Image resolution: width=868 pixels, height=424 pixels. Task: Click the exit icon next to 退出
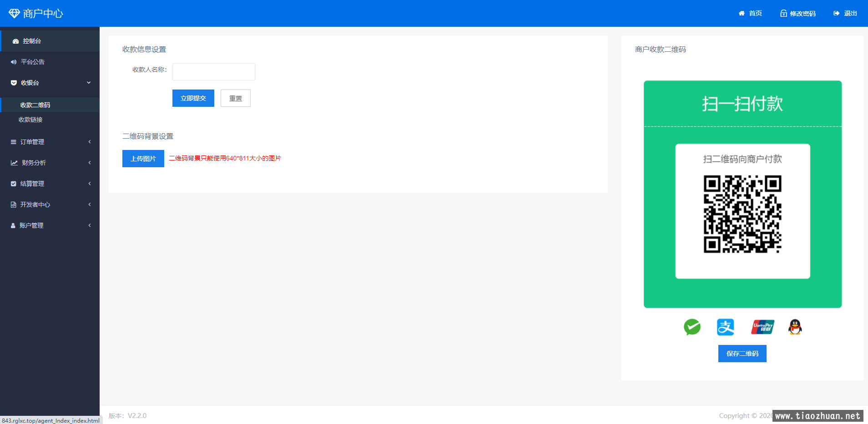click(x=837, y=13)
